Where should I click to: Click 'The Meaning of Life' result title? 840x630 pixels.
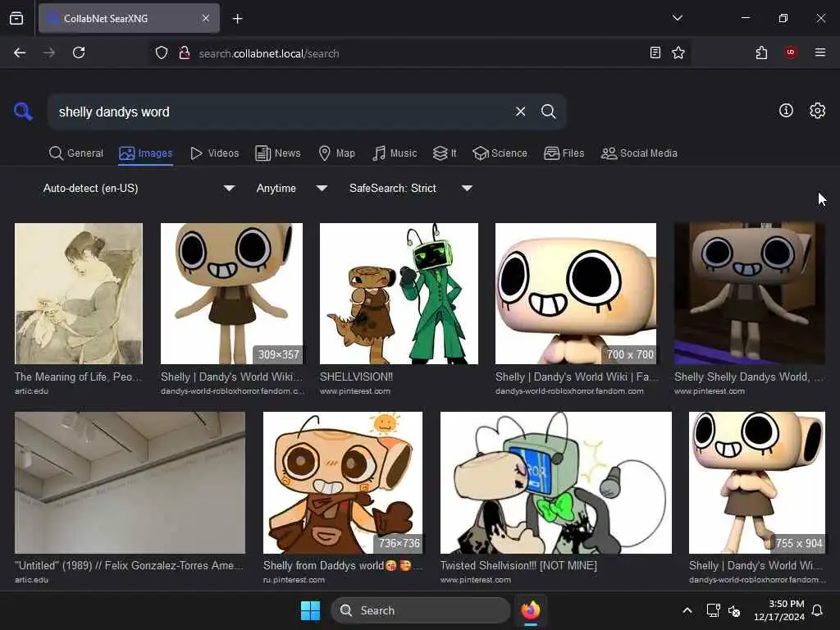click(x=79, y=377)
